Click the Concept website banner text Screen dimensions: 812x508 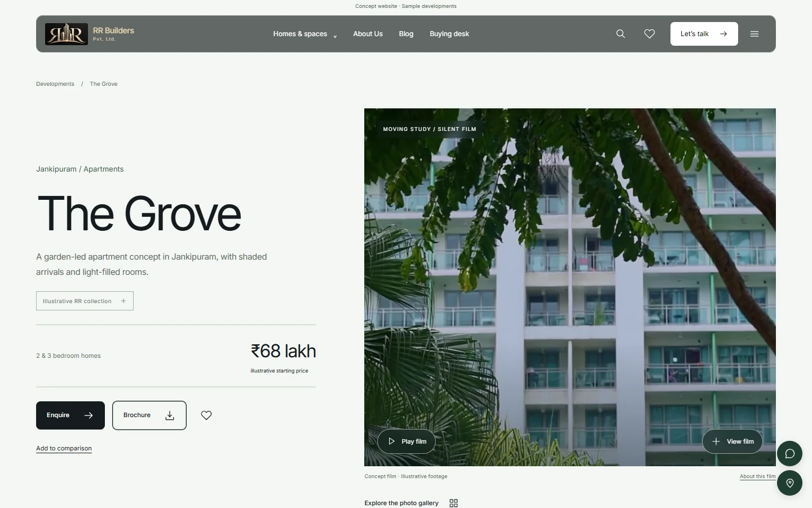406,6
